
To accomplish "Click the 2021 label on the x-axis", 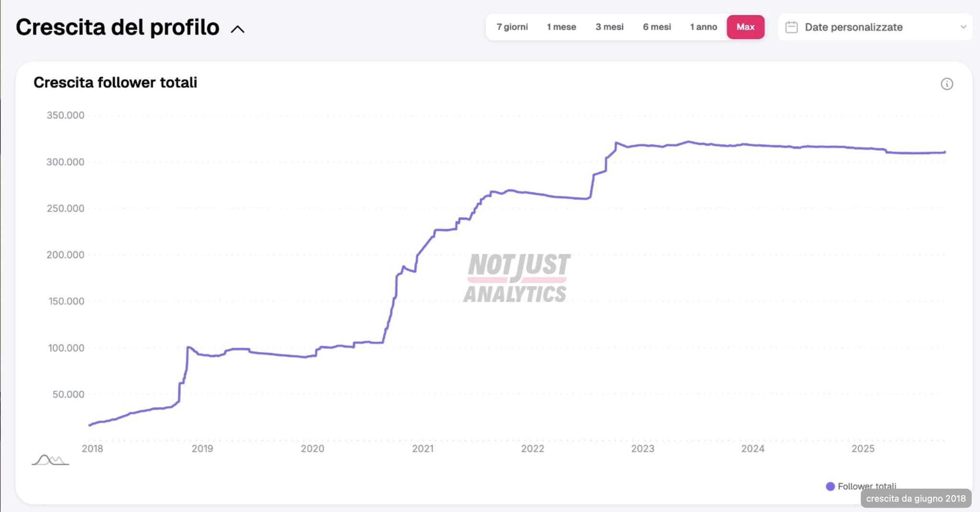I will (423, 449).
